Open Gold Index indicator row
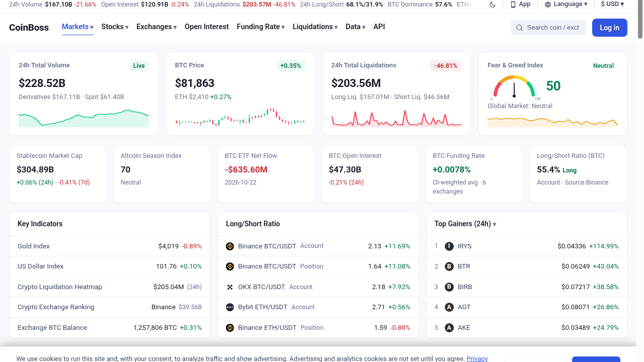Screen dimensions: 644x362 pos(110,246)
